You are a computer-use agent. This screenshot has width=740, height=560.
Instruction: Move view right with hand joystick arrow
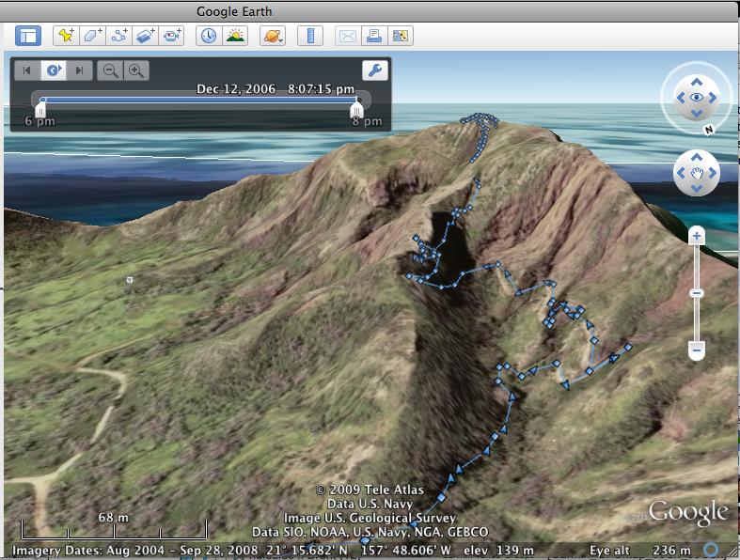[x=712, y=173]
